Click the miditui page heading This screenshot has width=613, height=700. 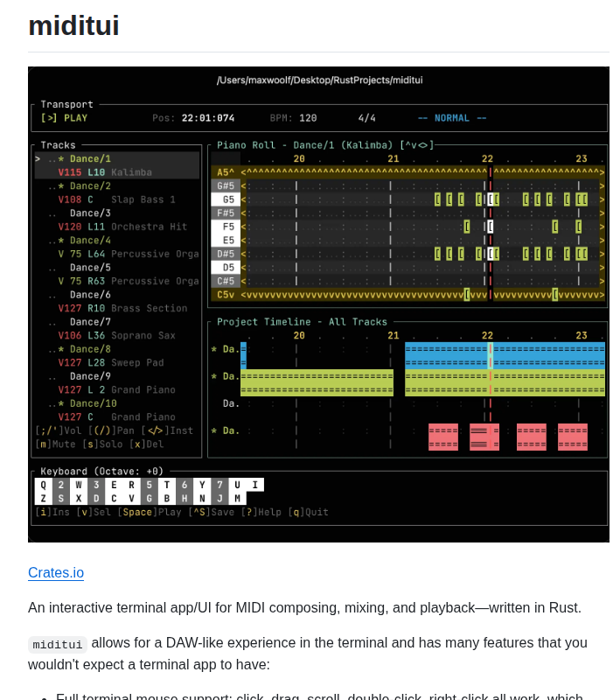(73, 25)
